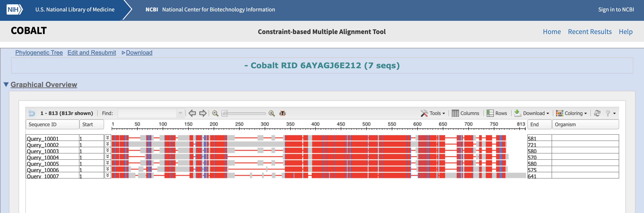Viewport: 644px width, 213px height.
Task: Click the Organism column header
Action: (x=585, y=124)
